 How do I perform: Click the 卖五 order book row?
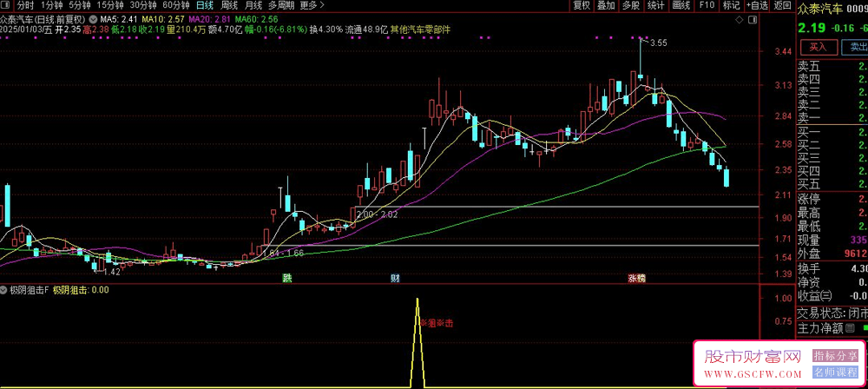pyautogui.click(x=832, y=66)
